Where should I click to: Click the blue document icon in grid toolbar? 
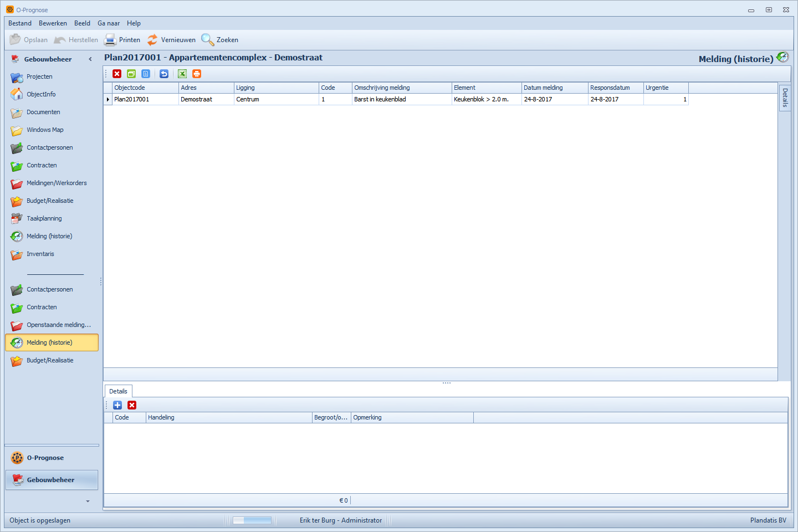[146, 74]
